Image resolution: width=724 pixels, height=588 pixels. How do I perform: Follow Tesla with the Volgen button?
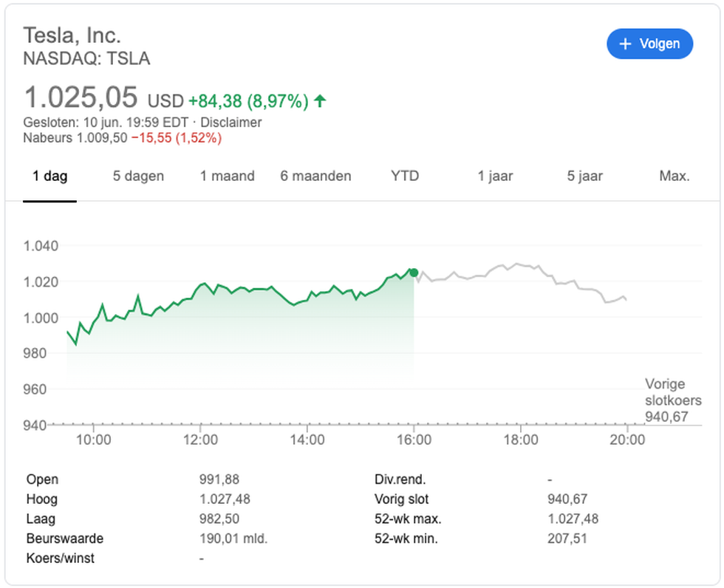[x=649, y=44]
